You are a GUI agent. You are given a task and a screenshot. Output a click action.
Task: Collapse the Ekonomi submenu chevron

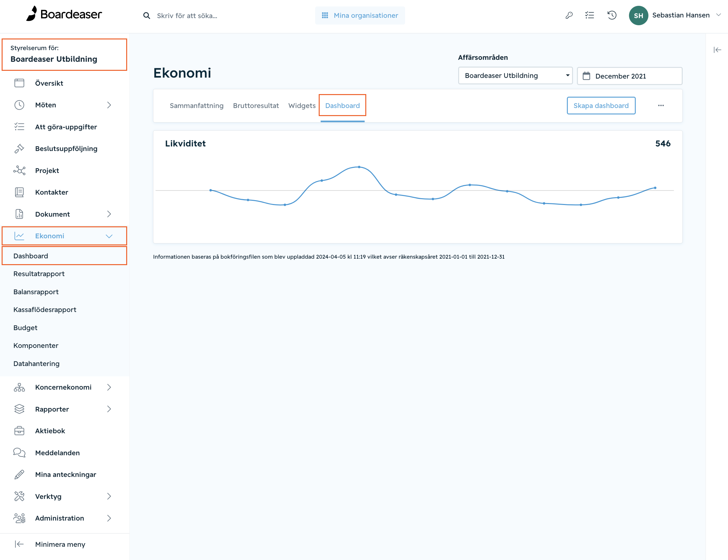(x=109, y=236)
